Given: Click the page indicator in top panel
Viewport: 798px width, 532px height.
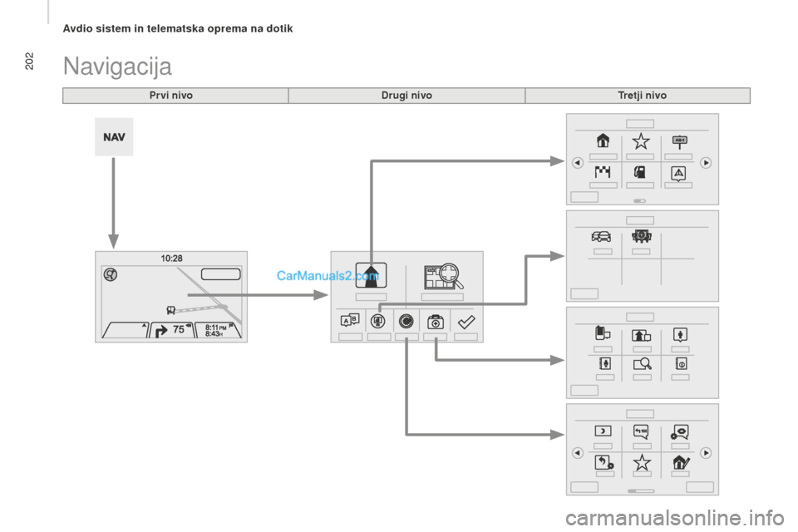Looking at the screenshot, I should pos(640,201).
